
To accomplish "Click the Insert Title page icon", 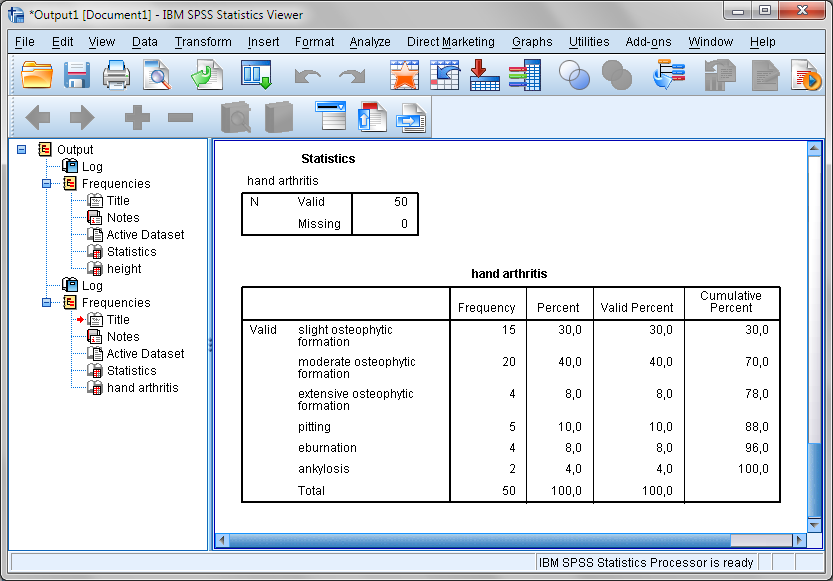I will point(372,116).
